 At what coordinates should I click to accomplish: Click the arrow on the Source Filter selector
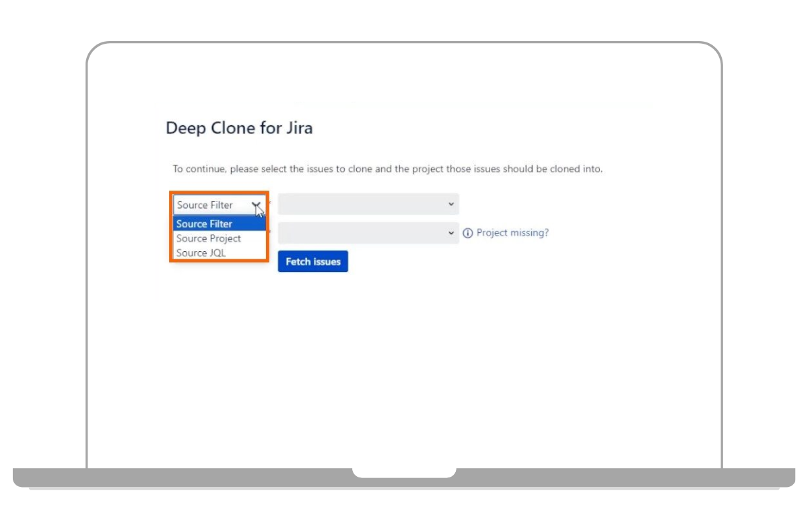[257, 205]
